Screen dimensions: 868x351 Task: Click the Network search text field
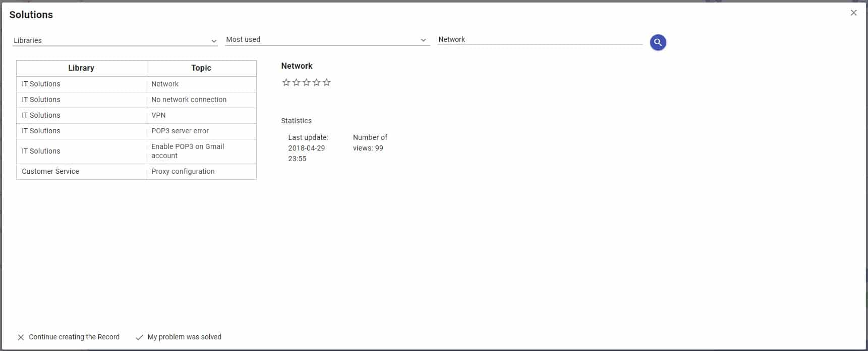pos(539,39)
